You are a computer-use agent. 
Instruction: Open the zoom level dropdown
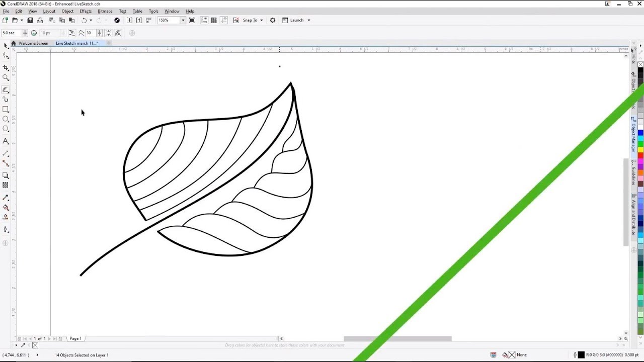click(x=183, y=20)
